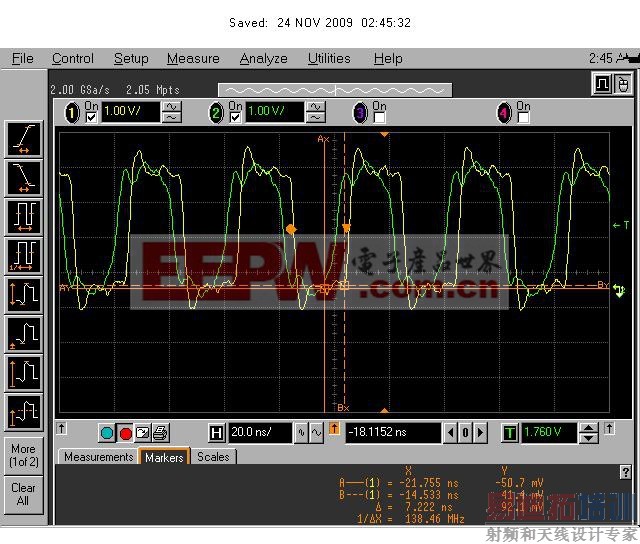Click horizontal position field -18.1152 ns
The image size is (640, 544).
pyautogui.click(x=393, y=433)
